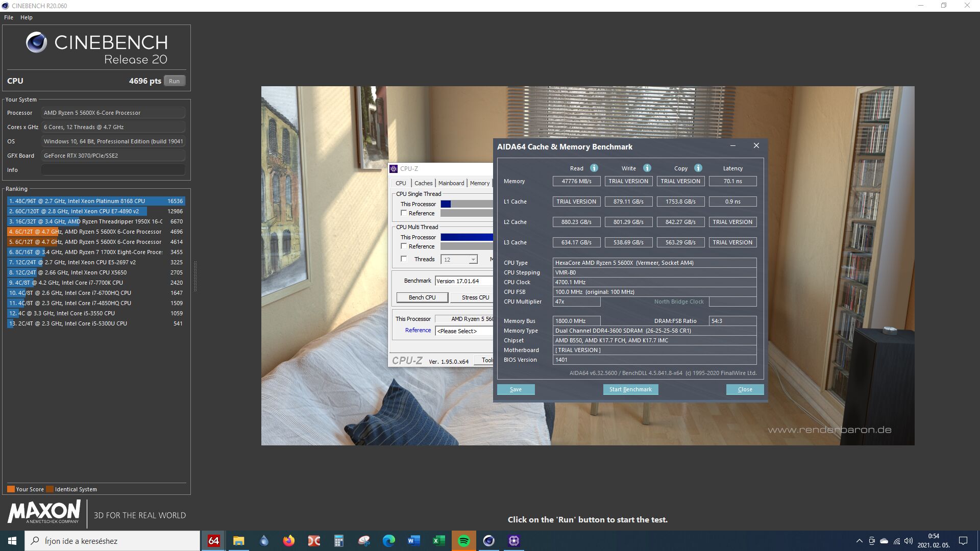The height and width of the screenshot is (551, 980).
Task: Open the Snipping tool taskbar icon
Action: click(363, 541)
